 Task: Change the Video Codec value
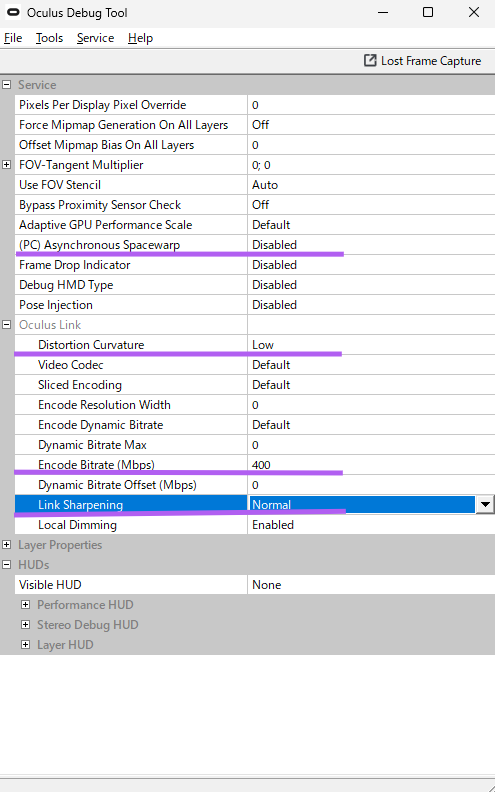click(371, 365)
